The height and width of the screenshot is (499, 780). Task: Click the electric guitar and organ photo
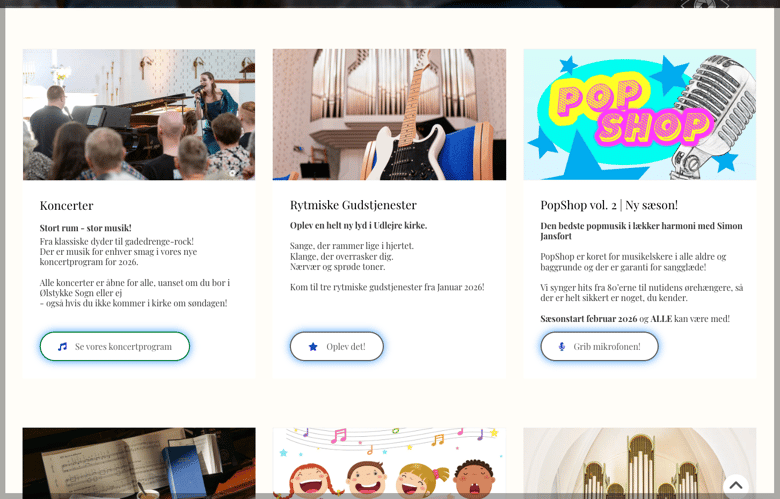coord(389,114)
